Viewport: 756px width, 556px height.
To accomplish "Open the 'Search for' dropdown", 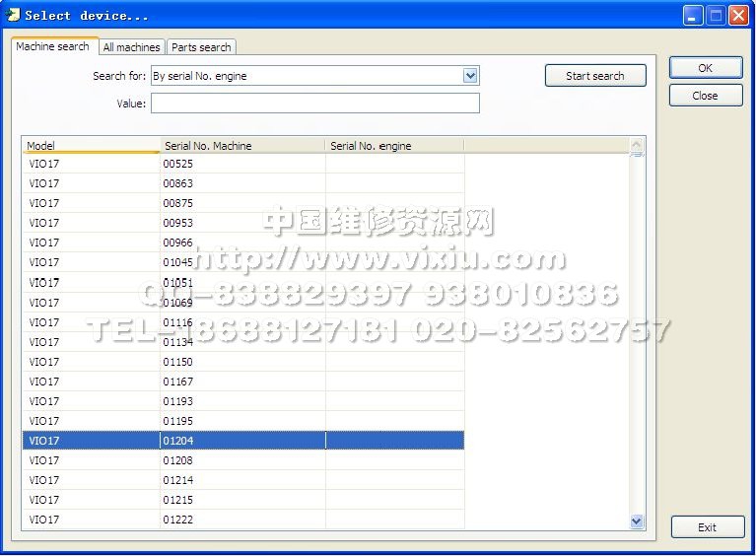I will tap(470, 76).
